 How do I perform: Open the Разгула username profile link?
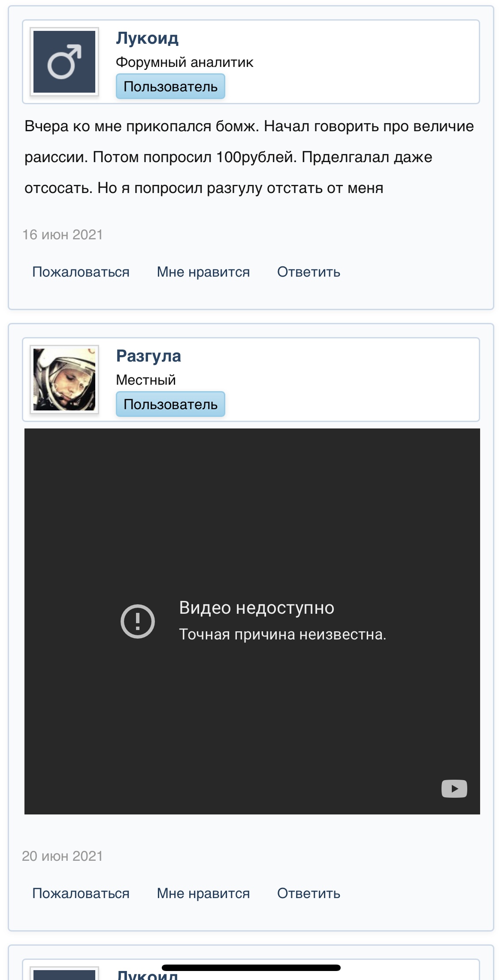tap(148, 356)
